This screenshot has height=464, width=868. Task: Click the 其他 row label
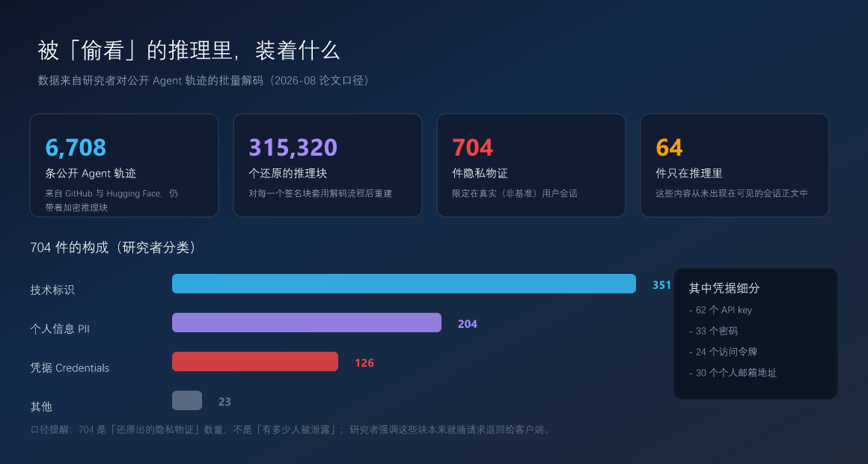[x=41, y=406]
